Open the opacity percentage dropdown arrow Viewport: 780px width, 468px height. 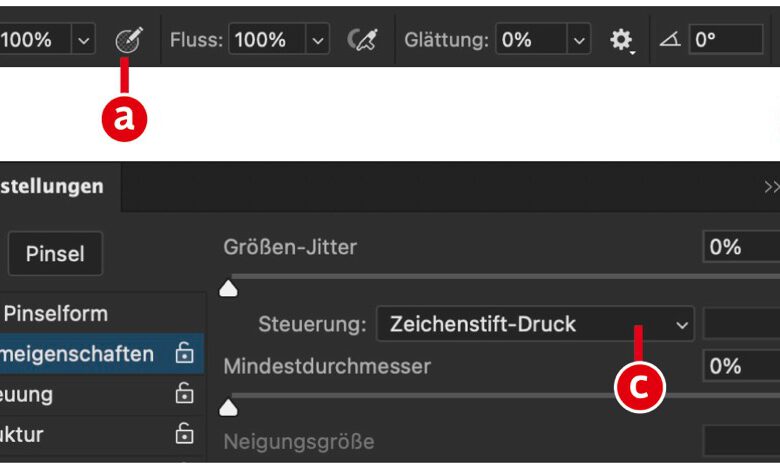point(84,40)
